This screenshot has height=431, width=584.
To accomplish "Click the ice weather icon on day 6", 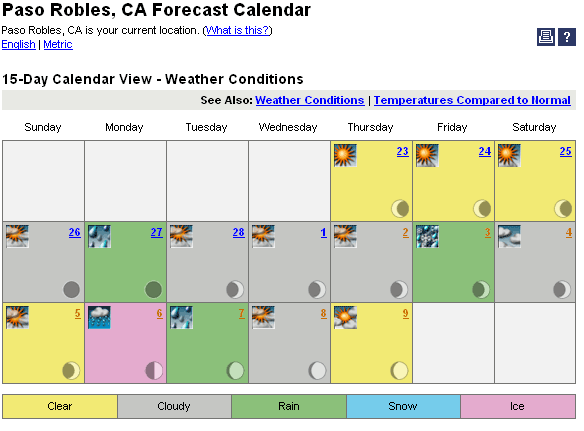I will 99,317.
